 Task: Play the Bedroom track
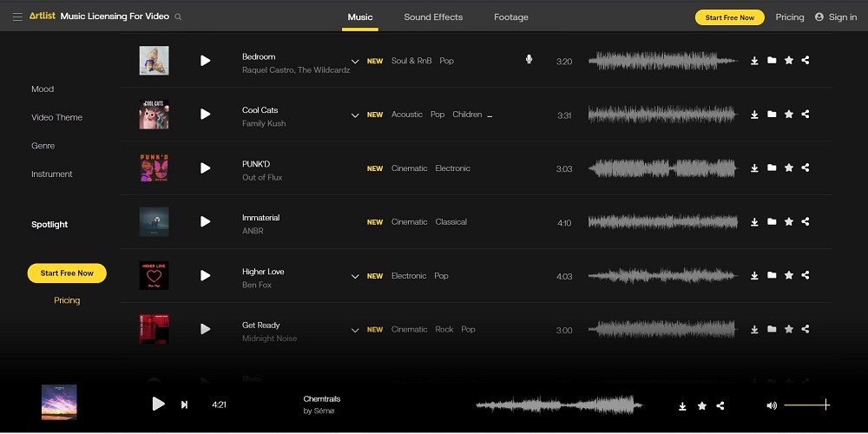pos(206,61)
